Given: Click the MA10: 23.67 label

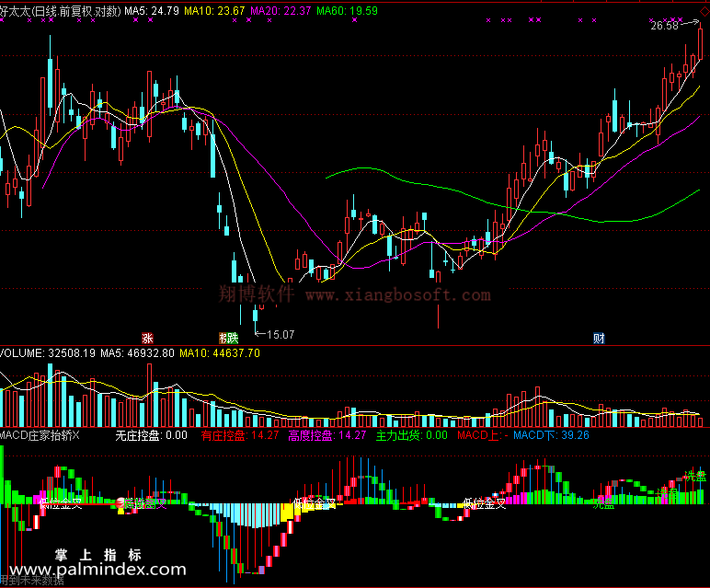Looking at the screenshot, I should pyautogui.click(x=214, y=11).
